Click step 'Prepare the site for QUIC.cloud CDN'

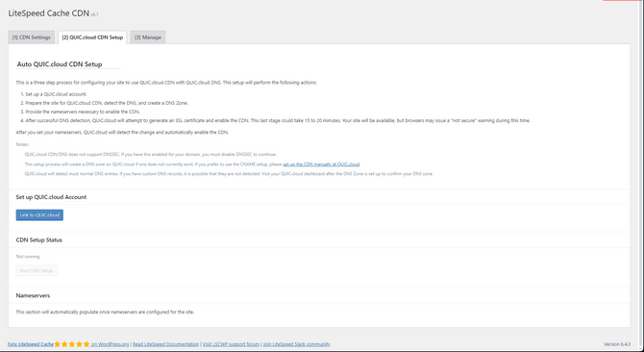[x=107, y=103]
